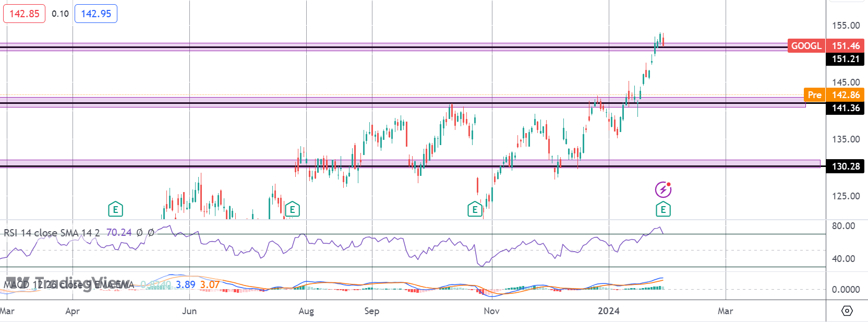Screen dimensions: 868x322
Task: Click the Sep label on time axis
Action: 372,311
